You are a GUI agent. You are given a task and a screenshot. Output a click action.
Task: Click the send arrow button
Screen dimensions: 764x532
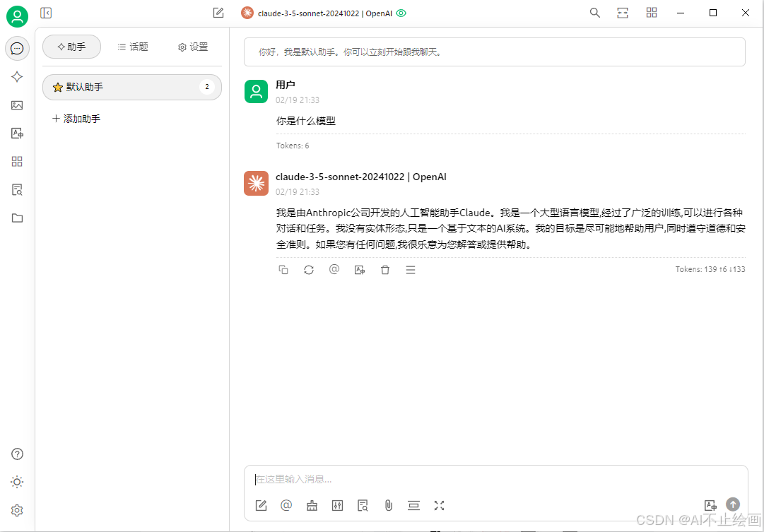(733, 504)
